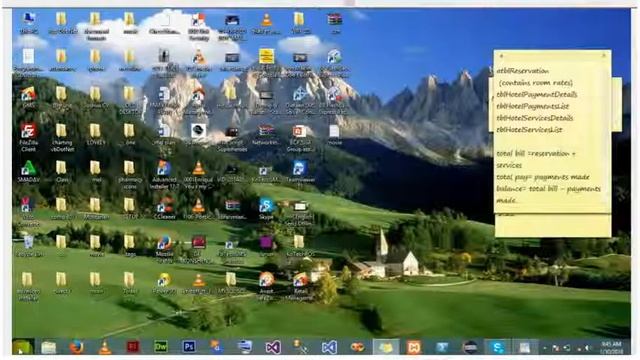
Task: Open the Avast desktop shortcut
Action: pyautogui.click(x=266, y=286)
